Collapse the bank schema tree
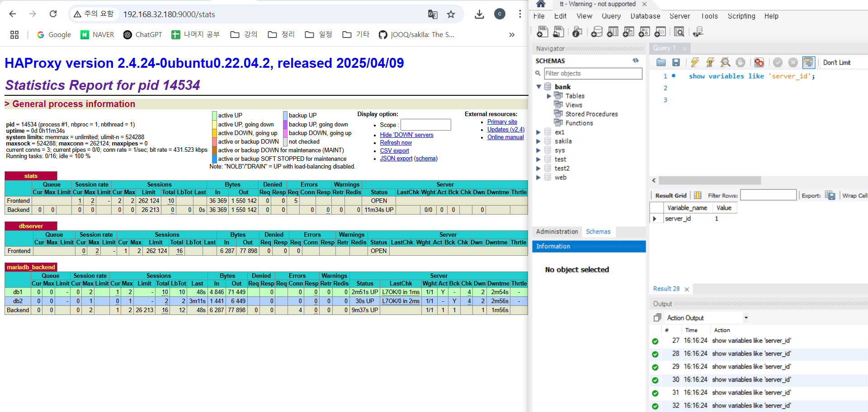The width and height of the screenshot is (868, 412). 538,86
